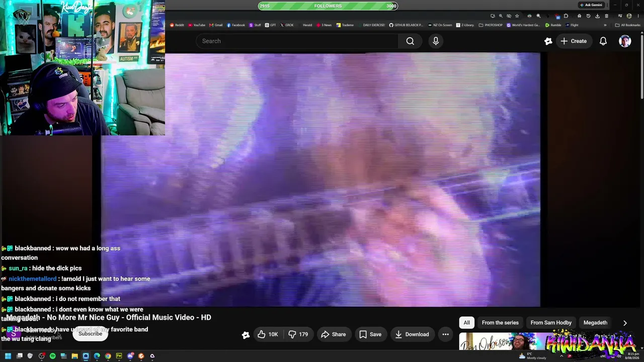Save the video to a playlist

pyautogui.click(x=370, y=334)
